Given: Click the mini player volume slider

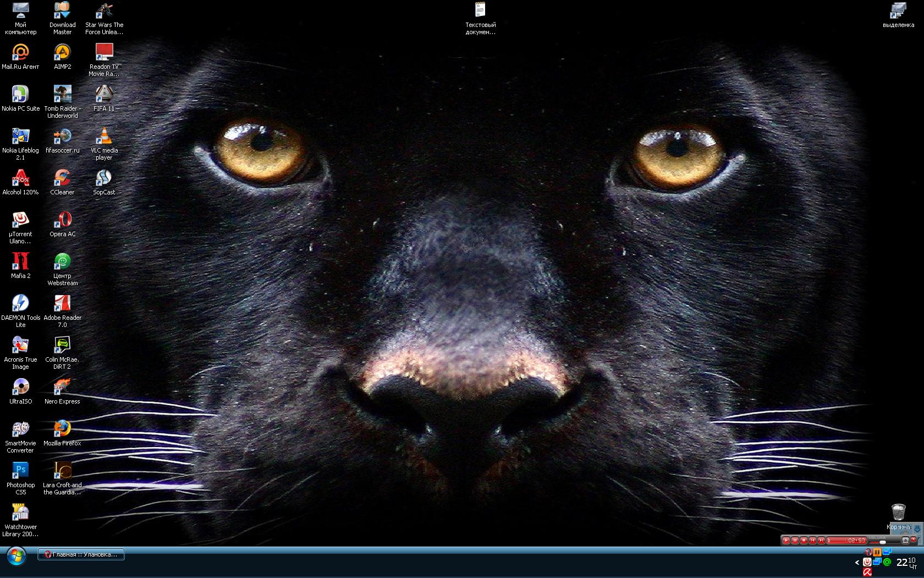Looking at the screenshot, I should (x=882, y=542).
